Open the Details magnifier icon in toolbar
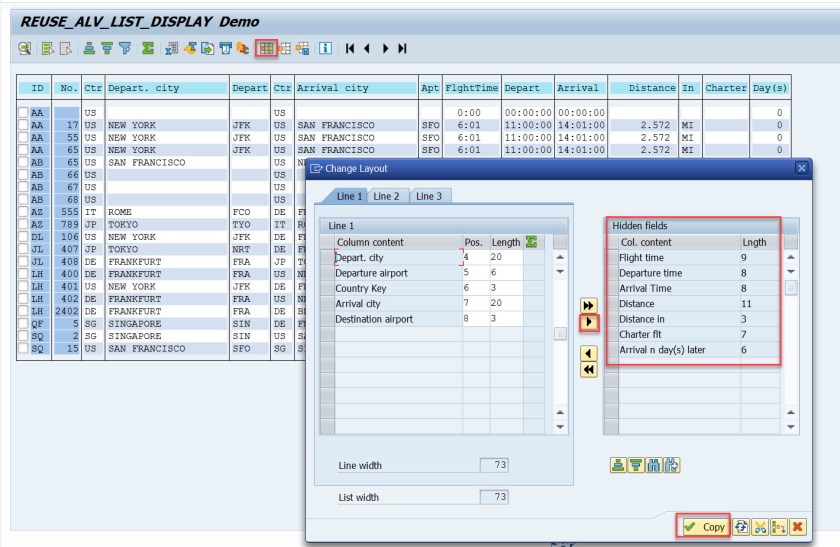 tap(25, 49)
